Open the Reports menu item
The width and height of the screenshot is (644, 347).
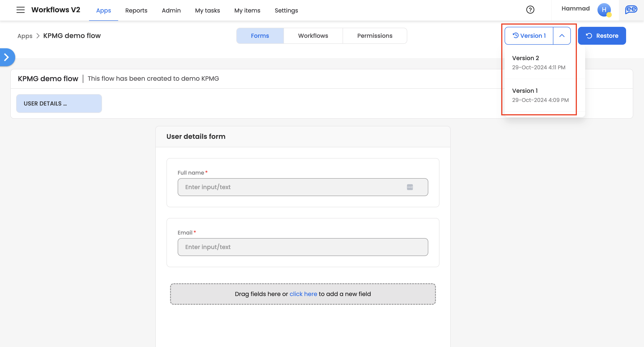[x=136, y=11]
